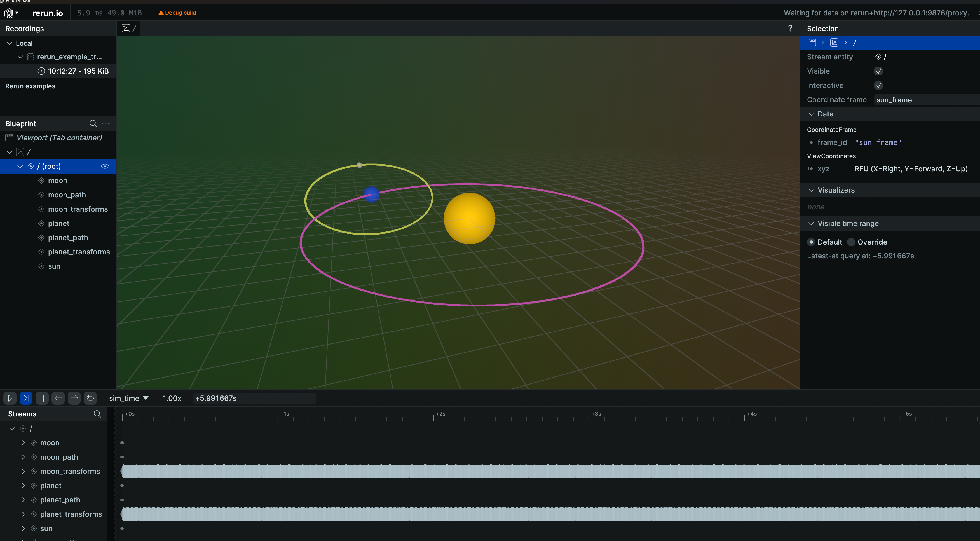Collapse the Data section
The image size is (980, 541).
click(x=811, y=114)
